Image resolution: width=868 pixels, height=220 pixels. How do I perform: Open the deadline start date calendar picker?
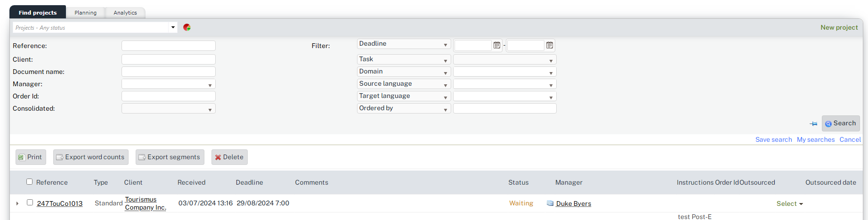[496, 45]
